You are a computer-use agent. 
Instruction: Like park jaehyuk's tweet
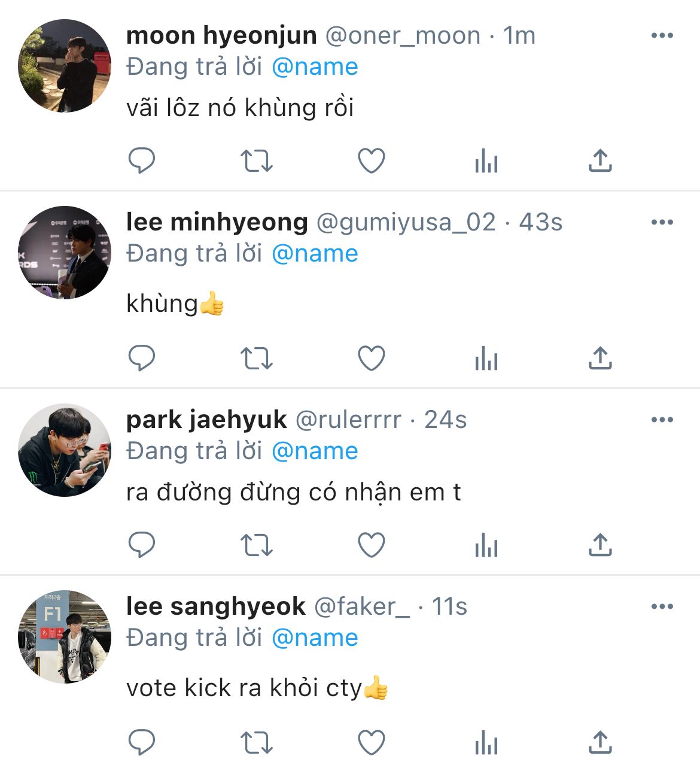click(x=371, y=545)
